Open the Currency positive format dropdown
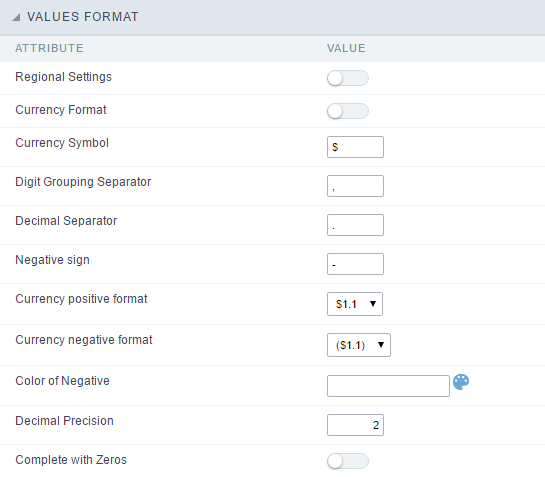The image size is (545, 477). [355, 304]
